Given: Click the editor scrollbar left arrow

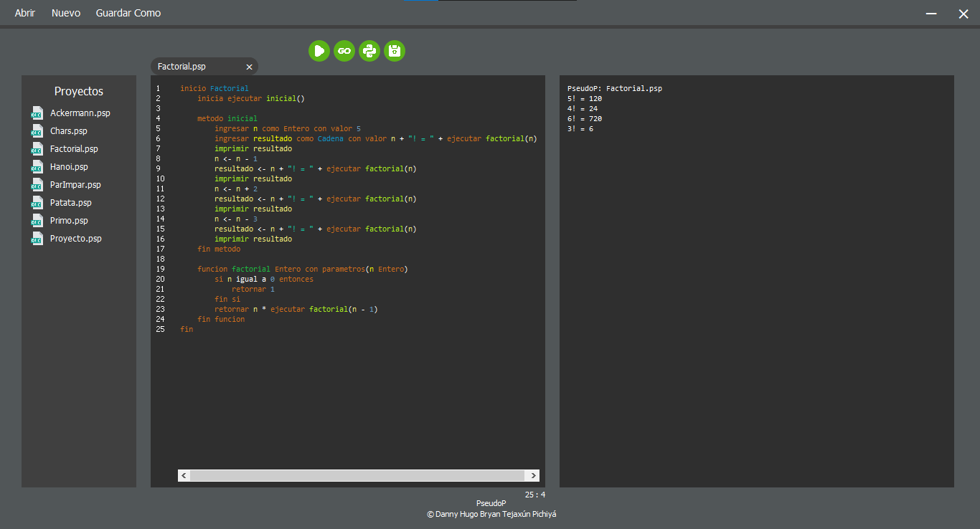Looking at the screenshot, I should (x=184, y=476).
